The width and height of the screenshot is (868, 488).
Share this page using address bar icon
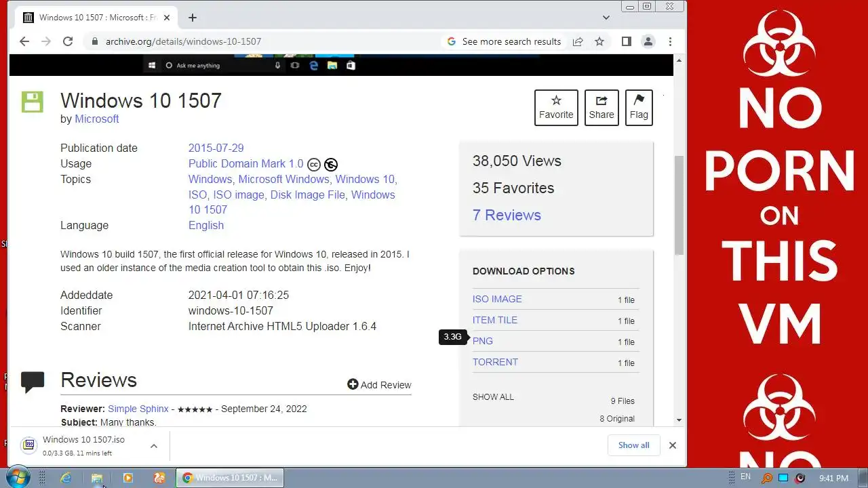(x=578, y=41)
